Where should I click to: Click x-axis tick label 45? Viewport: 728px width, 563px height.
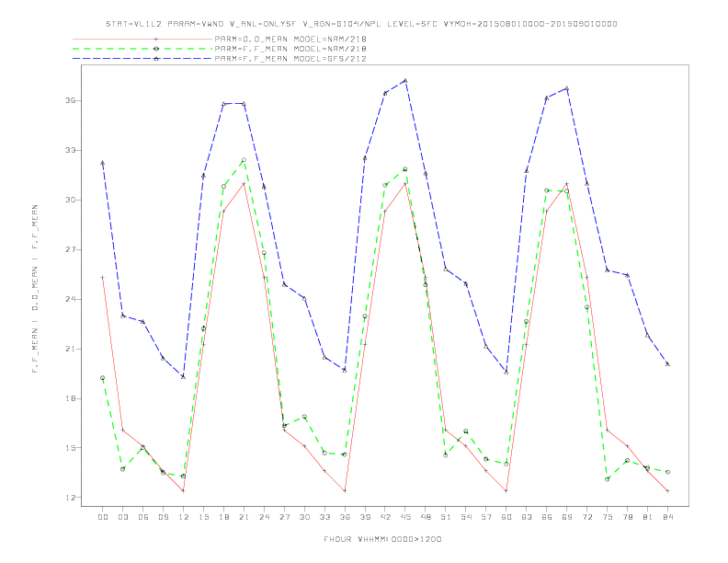tap(405, 517)
